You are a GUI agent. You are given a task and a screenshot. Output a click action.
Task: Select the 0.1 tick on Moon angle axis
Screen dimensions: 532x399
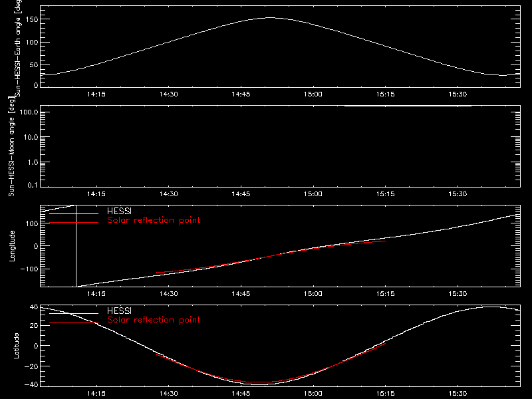pos(33,185)
